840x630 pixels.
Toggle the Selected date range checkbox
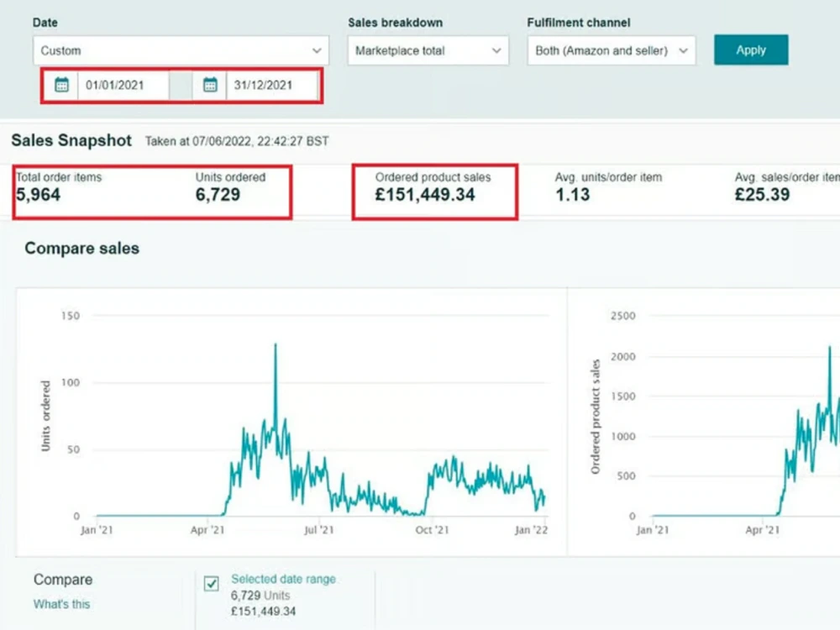point(212,583)
